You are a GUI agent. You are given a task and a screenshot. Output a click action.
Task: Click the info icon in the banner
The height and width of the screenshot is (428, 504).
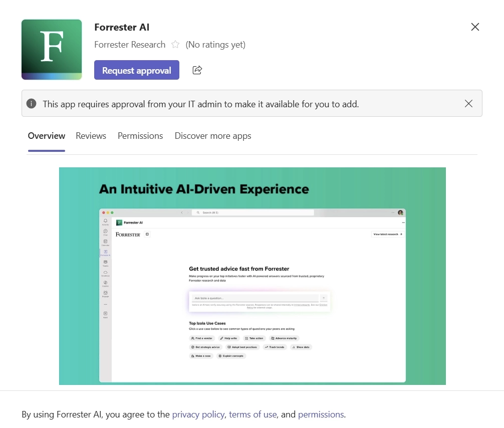pos(32,104)
